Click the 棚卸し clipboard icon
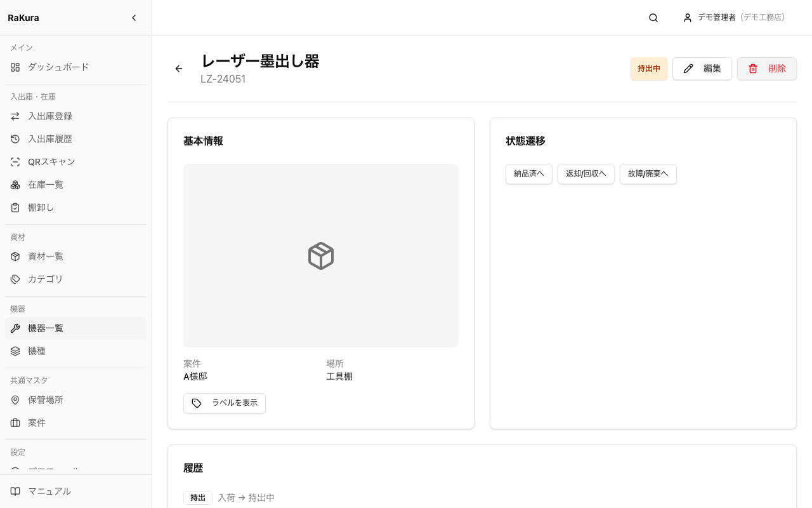 pos(15,208)
